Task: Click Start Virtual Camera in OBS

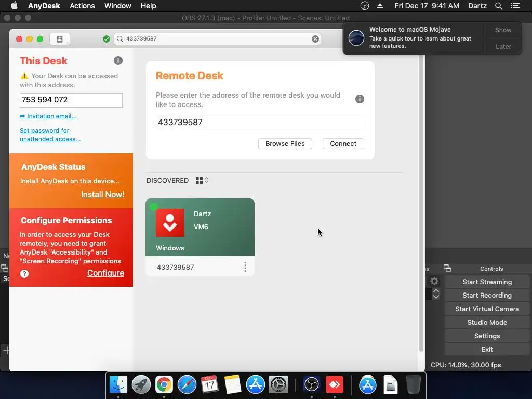Action: point(487,309)
